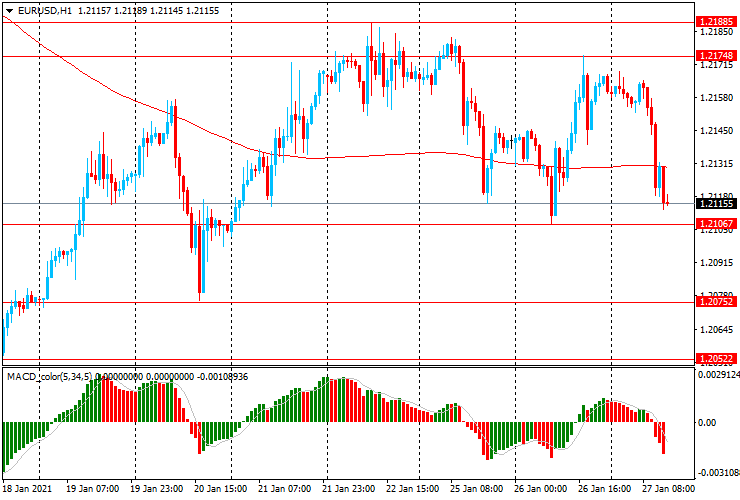740x500 pixels.
Task: Open the chart menu triangle beside EURUSD,H1
Action: point(9,11)
